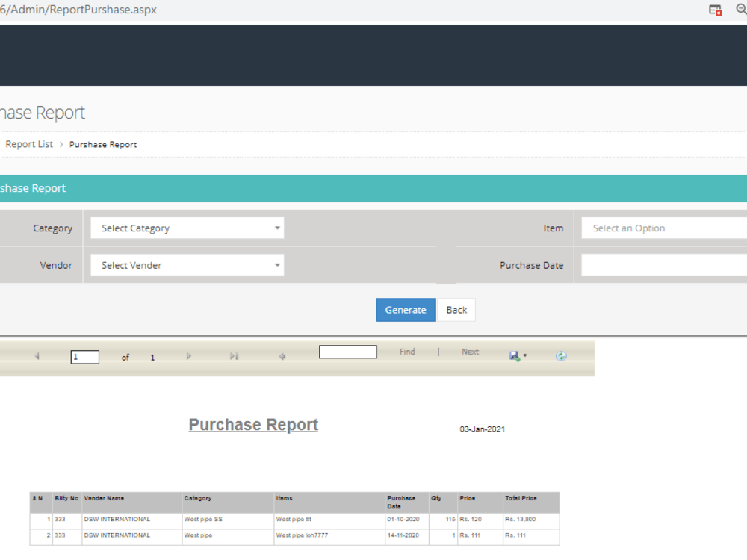The width and height of the screenshot is (747, 560).
Task: Click Rs. 13,800 total price cell
Action: click(520, 519)
